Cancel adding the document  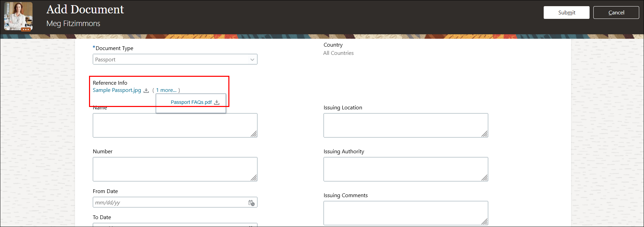pyautogui.click(x=616, y=13)
